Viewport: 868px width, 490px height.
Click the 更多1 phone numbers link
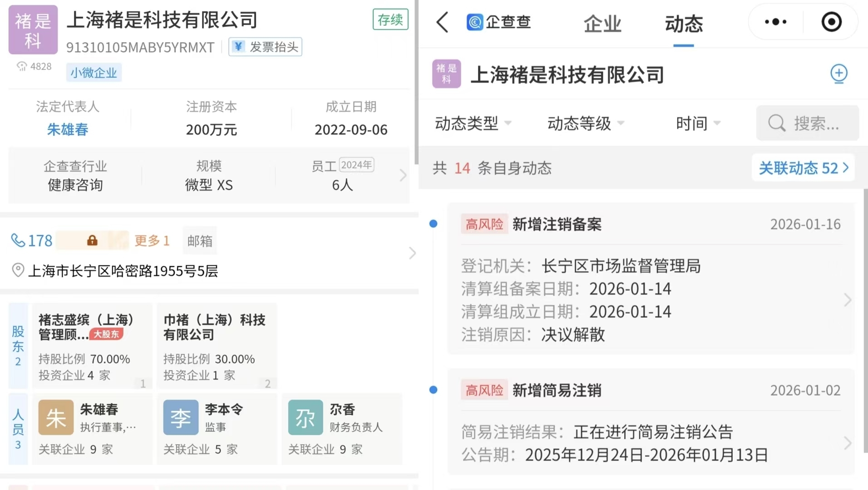click(x=152, y=240)
